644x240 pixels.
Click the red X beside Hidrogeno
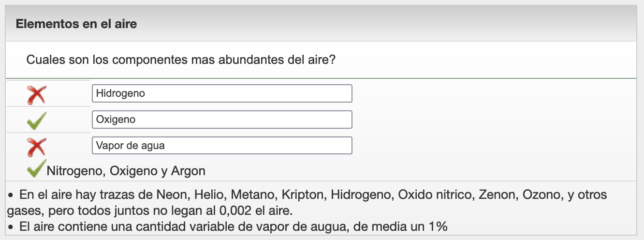(x=36, y=94)
